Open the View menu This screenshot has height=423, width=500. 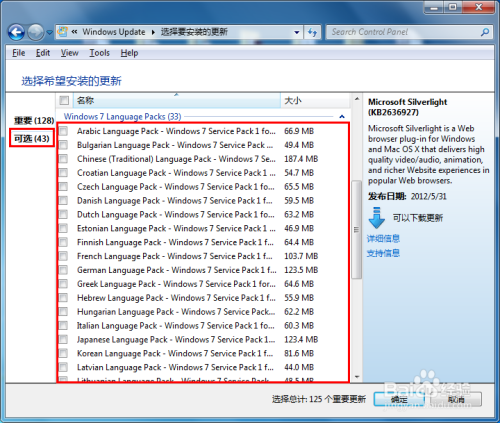[x=69, y=53]
